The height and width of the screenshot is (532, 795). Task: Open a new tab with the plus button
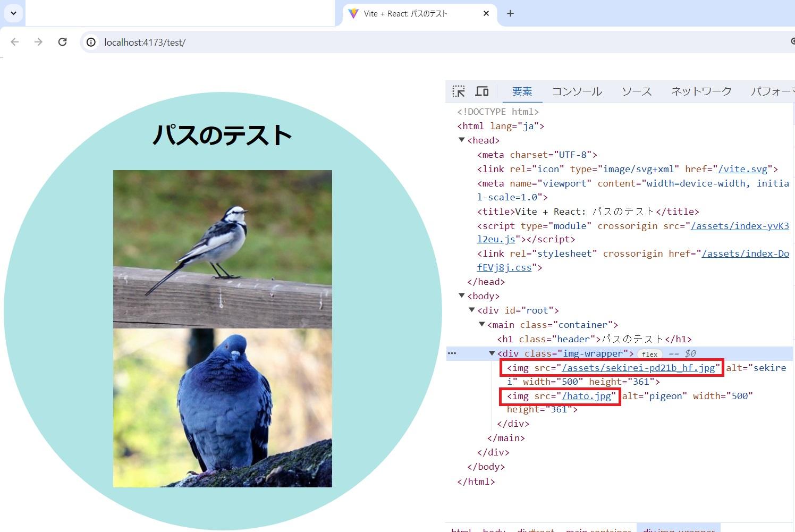tap(510, 13)
